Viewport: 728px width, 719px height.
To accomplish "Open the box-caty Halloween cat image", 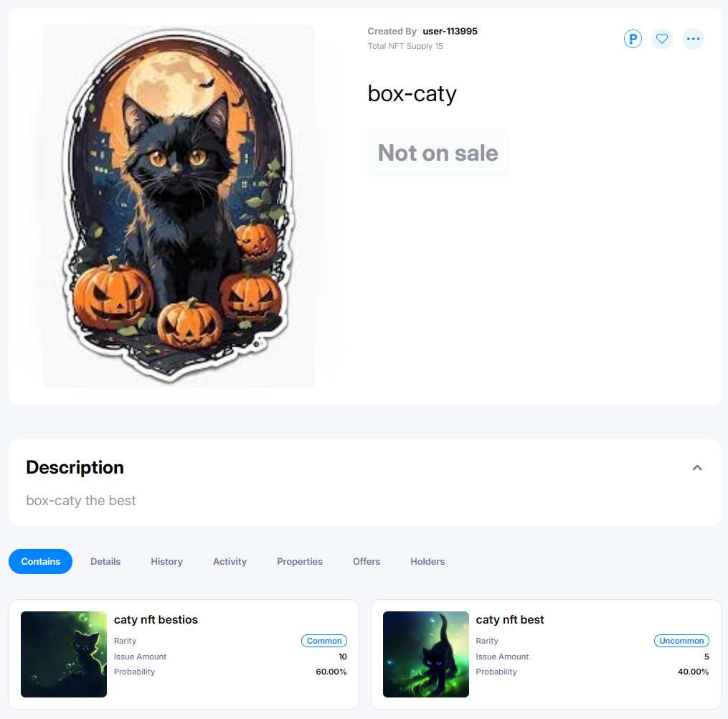I will 179,206.
